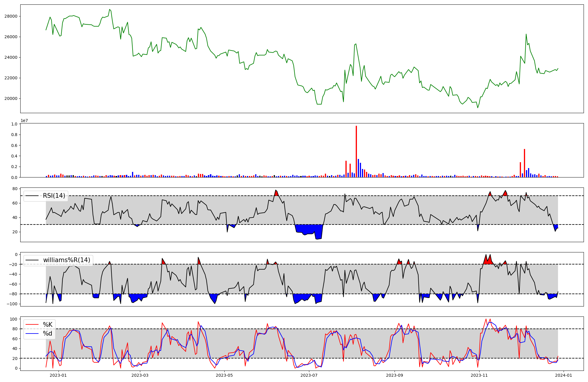The width and height of the screenshot is (588, 382).
Task: Click the 0.8 tick on volume axis
Action: (14, 135)
